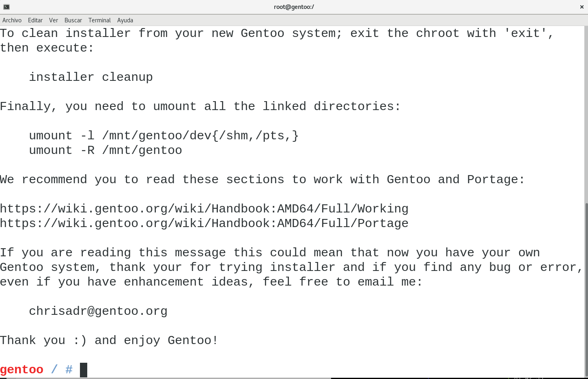Open the Terminal menu
588x379 pixels.
99,20
